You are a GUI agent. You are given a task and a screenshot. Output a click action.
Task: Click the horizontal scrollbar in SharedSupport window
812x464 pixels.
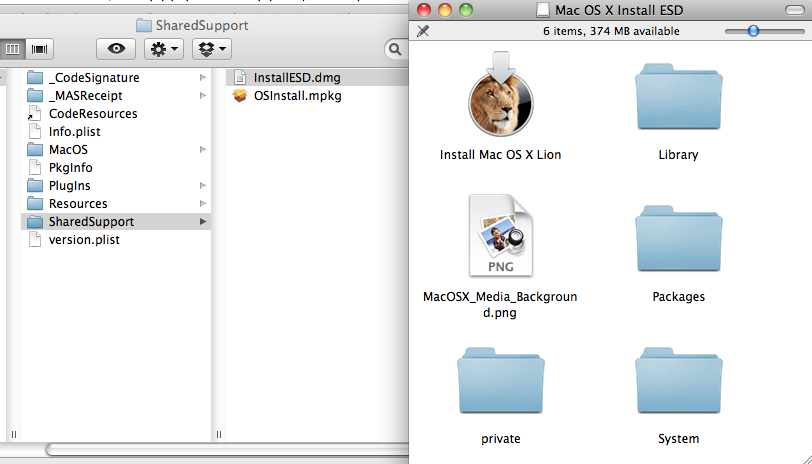click(227, 450)
